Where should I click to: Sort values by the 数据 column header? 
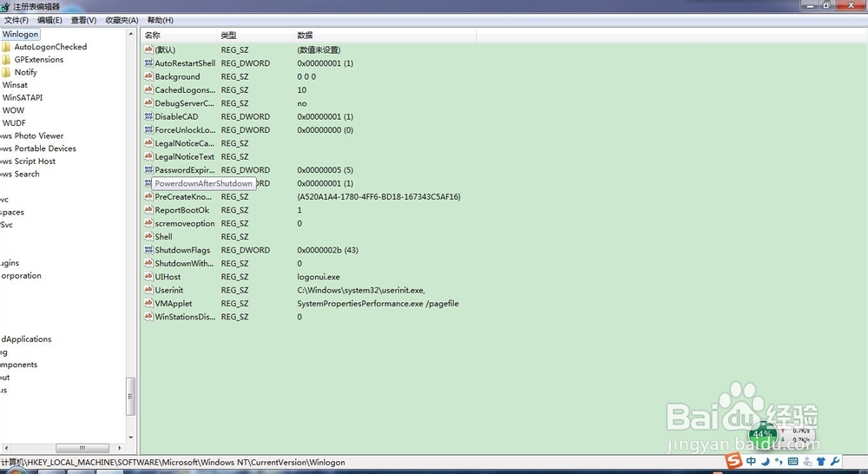[x=385, y=35]
